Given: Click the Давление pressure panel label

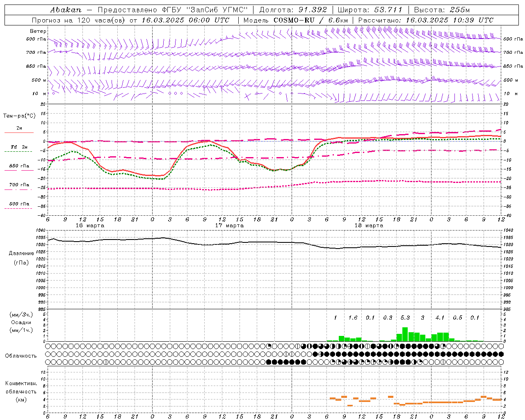Looking at the screenshot, I should [x=21, y=253].
